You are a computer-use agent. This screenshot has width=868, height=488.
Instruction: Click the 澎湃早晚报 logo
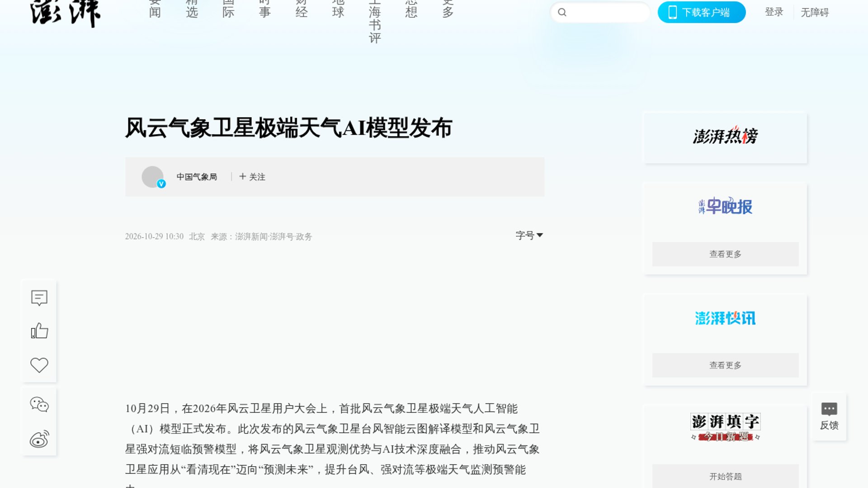[725, 206]
